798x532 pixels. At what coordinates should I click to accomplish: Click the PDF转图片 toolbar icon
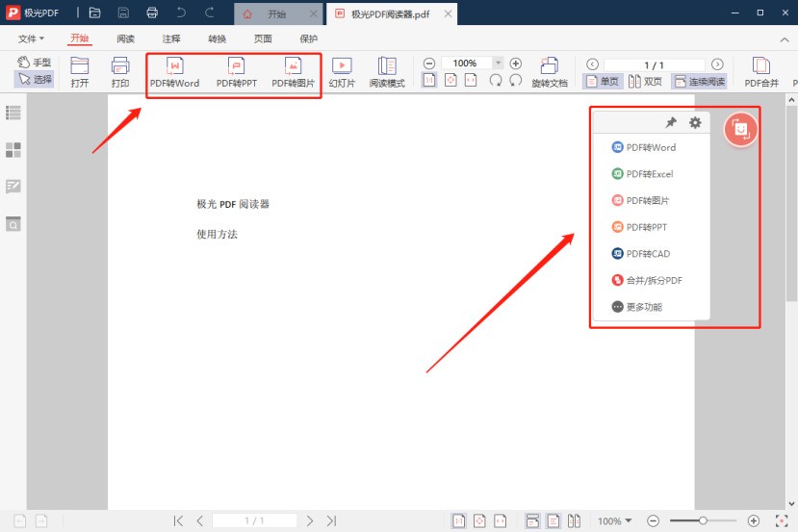click(293, 72)
